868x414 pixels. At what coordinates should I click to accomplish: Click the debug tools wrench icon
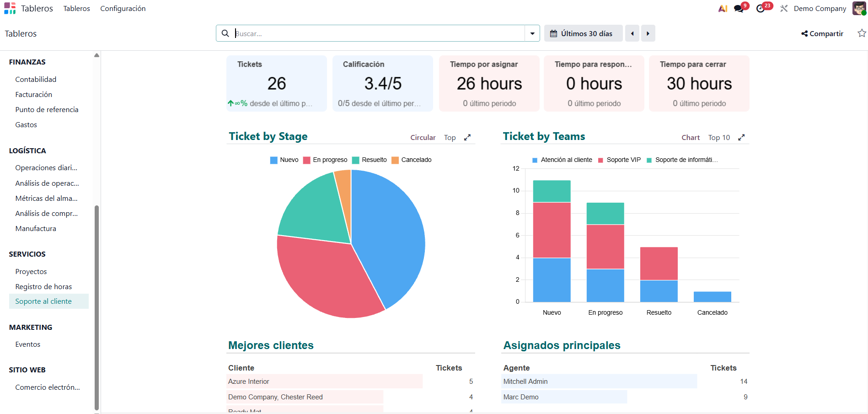click(784, 9)
